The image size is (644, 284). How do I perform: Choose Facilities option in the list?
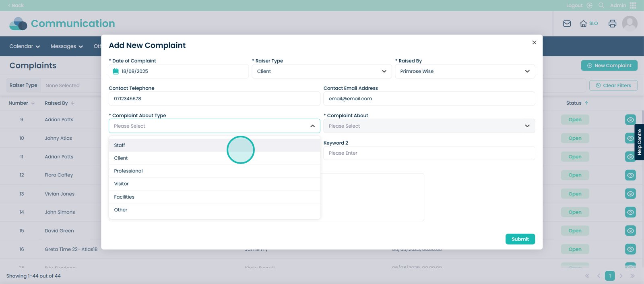click(x=124, y=197)
